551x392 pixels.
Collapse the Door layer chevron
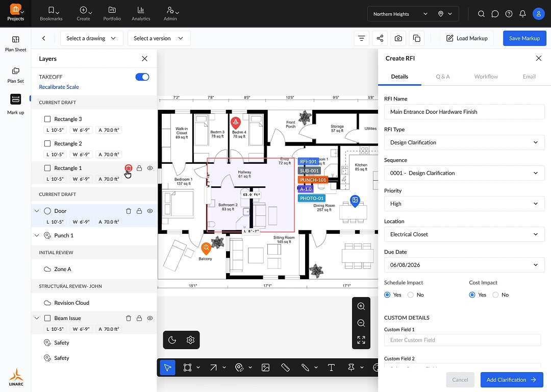(x=37, y=211)
